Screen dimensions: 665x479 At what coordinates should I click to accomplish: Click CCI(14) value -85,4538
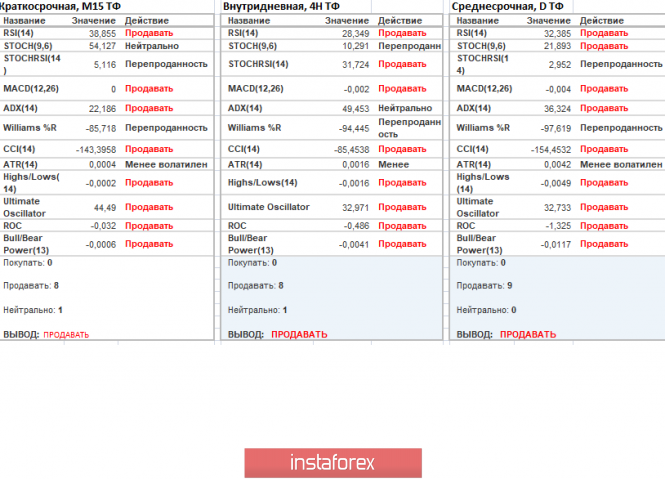point(352,150)
